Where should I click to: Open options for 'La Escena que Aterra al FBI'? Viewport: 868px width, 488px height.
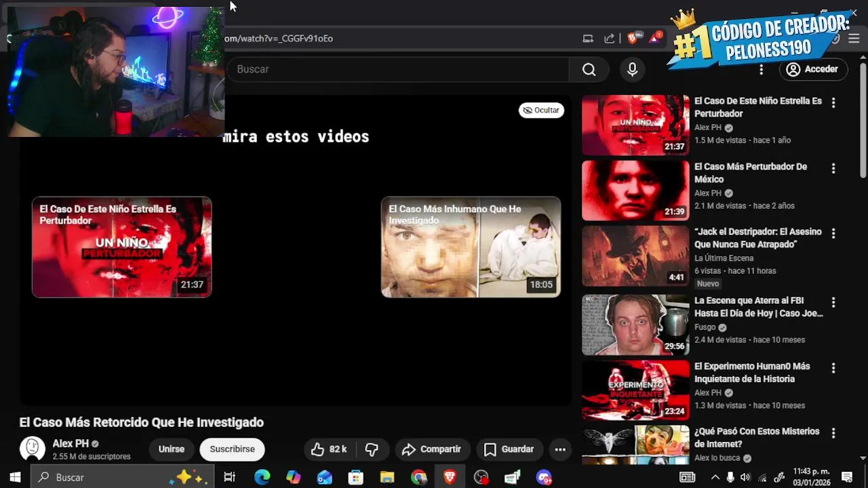833,302
